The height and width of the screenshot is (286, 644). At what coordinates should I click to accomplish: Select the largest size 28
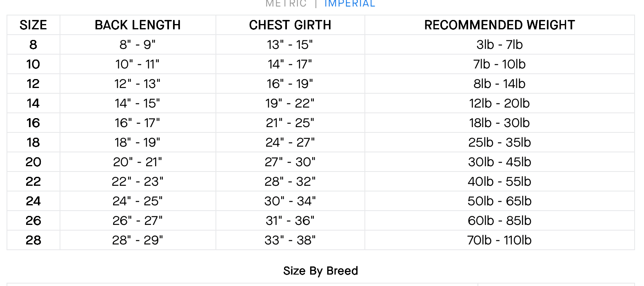[33, 240]
